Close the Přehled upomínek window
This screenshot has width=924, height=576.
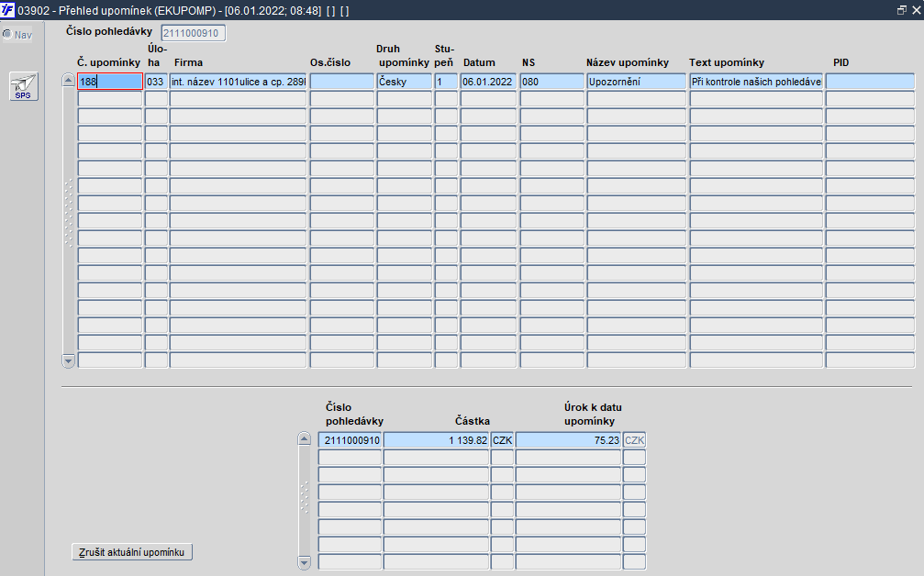point(917,10)
